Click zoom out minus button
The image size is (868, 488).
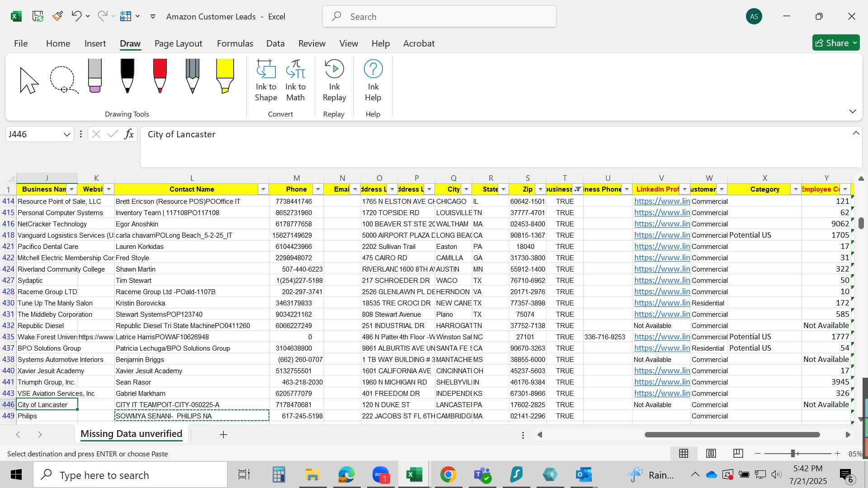point(758,454)
